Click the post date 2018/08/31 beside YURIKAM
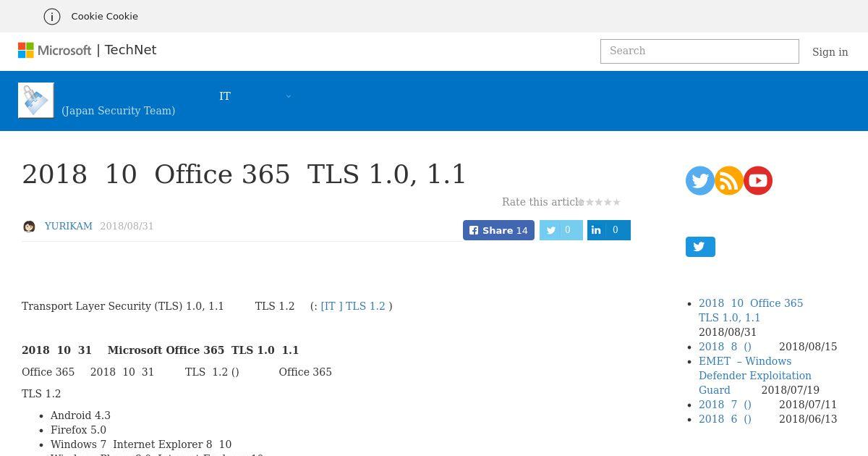This screenshot has height=456, width=868. point(127,227)
